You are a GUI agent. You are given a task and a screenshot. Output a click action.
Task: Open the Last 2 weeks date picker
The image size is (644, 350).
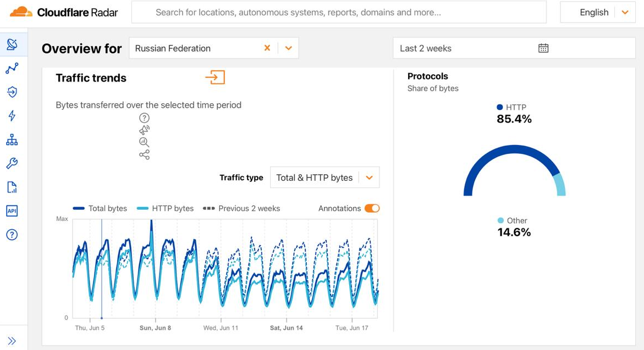[x=514, y=48]
